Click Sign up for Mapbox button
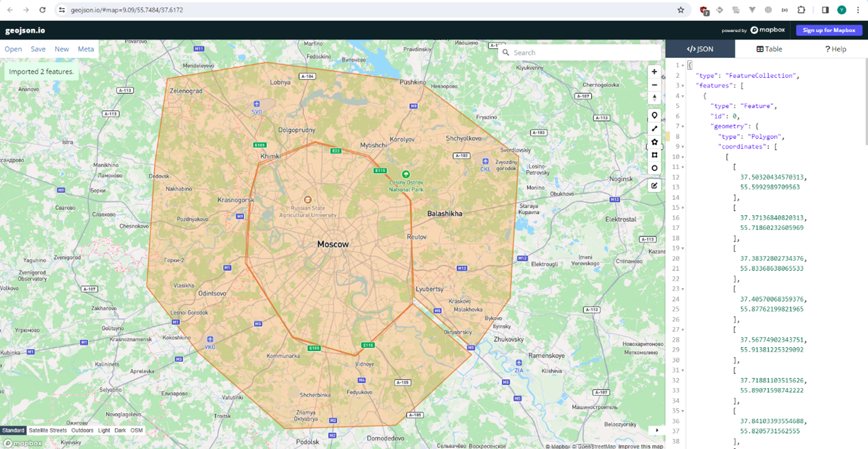The width and height of the screenshot is (868, 449). click(x=828, y=30)
